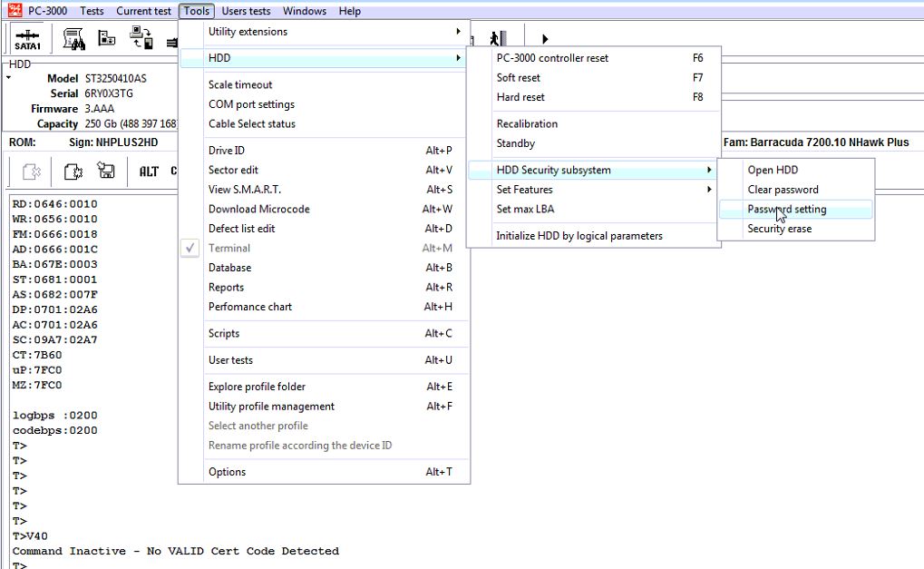The width and height of the screenshot is (924, 569).
Task: Toggle the Terminal checkmark menu entry
Action: 324,249
